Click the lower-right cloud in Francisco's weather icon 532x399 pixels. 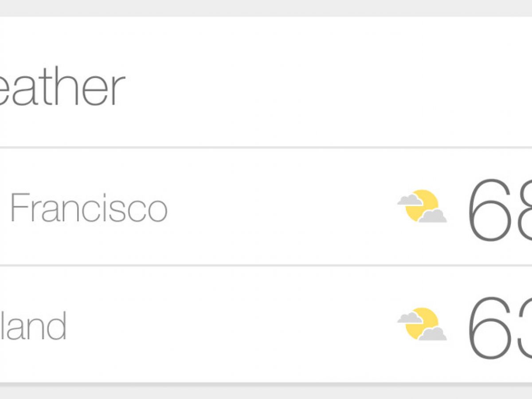(x=433, y=216)
